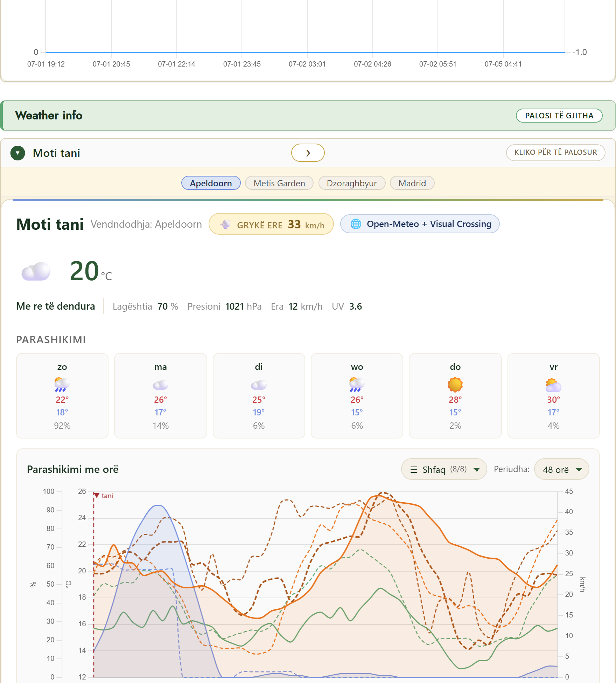This screenshot has width=616, height=683.
Task: Click the 28° high on do card
Action: pyautogui.click(x=455, y=400)
